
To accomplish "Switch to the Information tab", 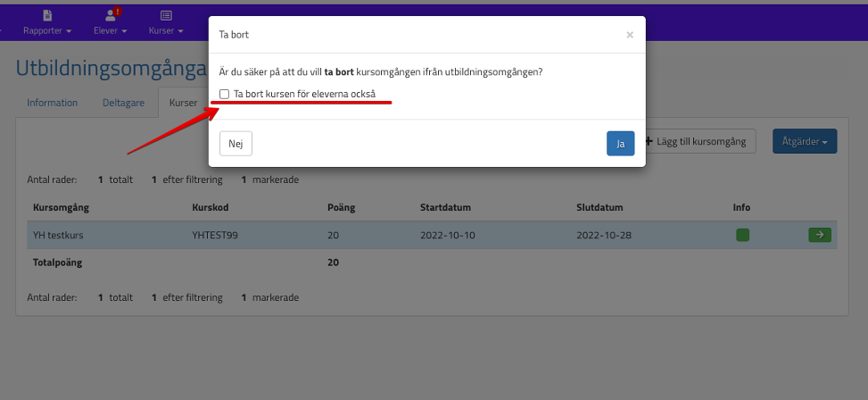I will click(52, 103).
